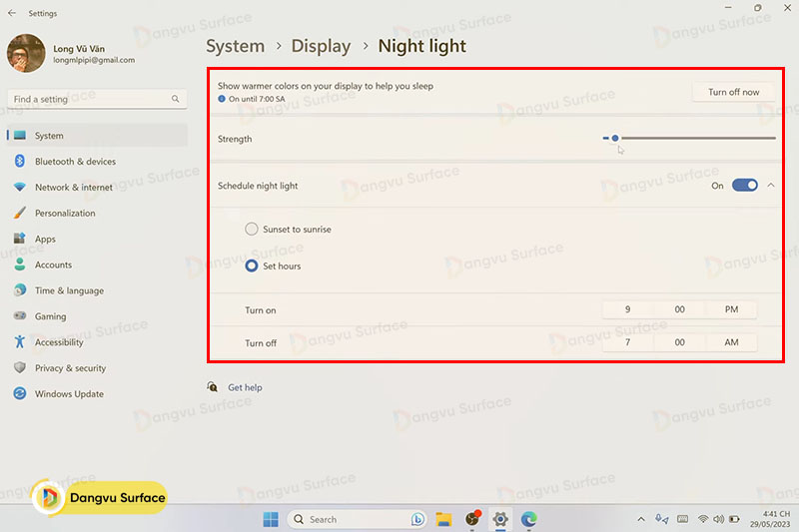799x532 pixels.
Task: Select the Sunset to sunrise option
Action: [x=252, y=230]
